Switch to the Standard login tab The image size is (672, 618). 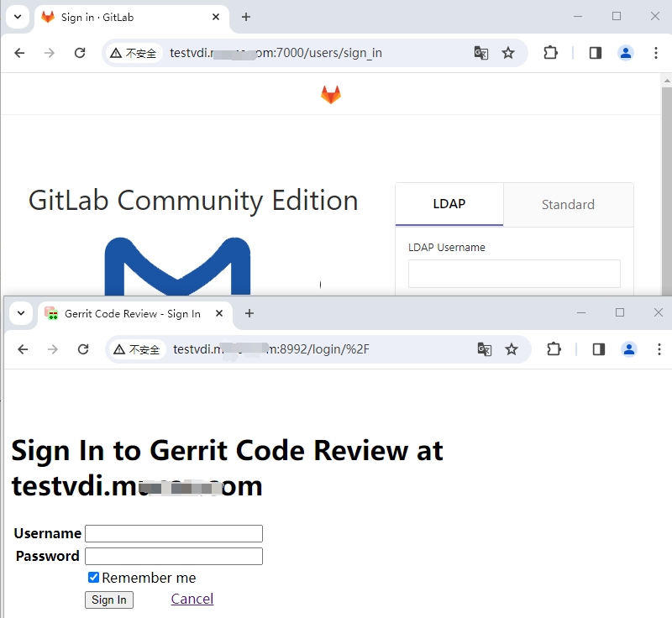coord(568,204)
